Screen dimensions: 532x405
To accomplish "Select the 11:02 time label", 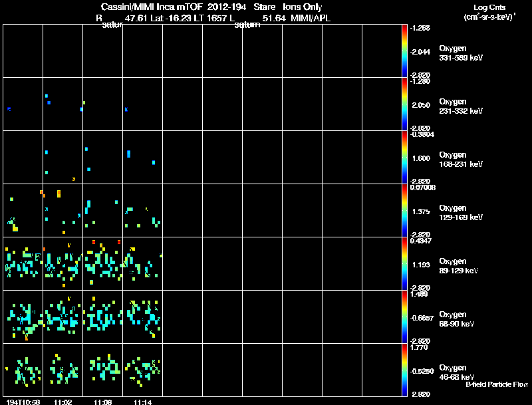I will 63,402.
